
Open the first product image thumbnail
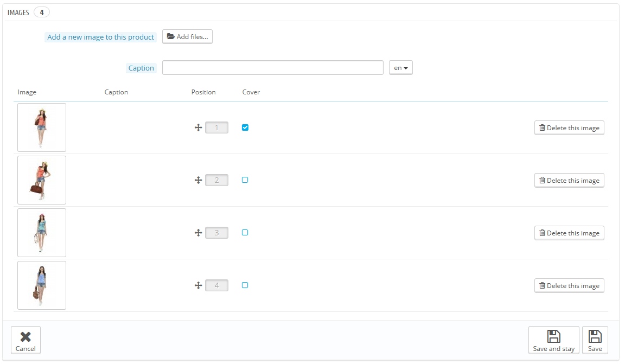pyautogui.click(x=42, y=127)
